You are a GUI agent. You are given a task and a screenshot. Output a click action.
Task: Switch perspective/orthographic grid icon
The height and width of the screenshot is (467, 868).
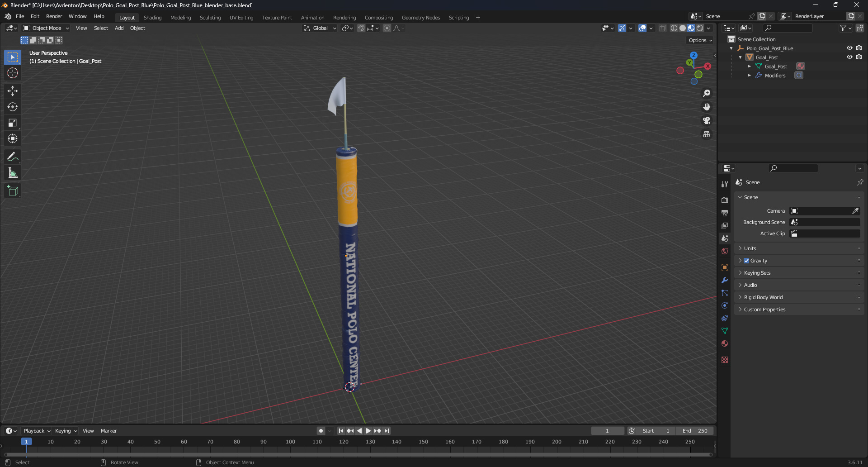tap(707, 134)
